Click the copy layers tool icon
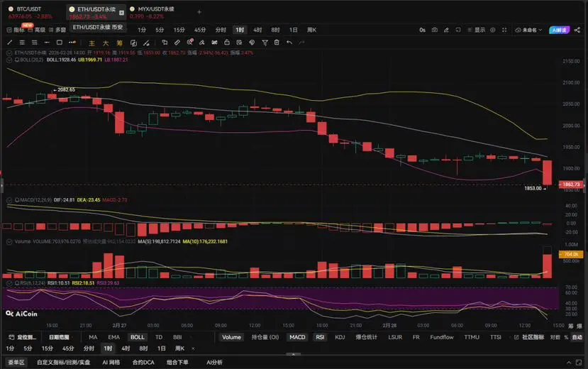Image resolution: width=588 pixels, height=369 pixels. coord(165,43)
